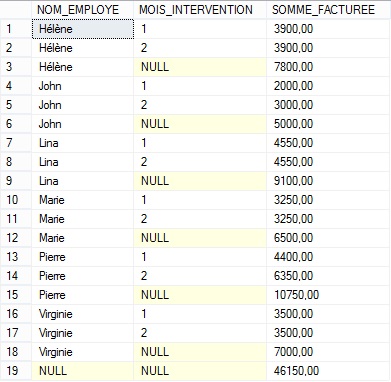Viewport: 391px width, 382px height.
Task: Select the SOMME_FACTUREE column header
Action: click(329, 9)
